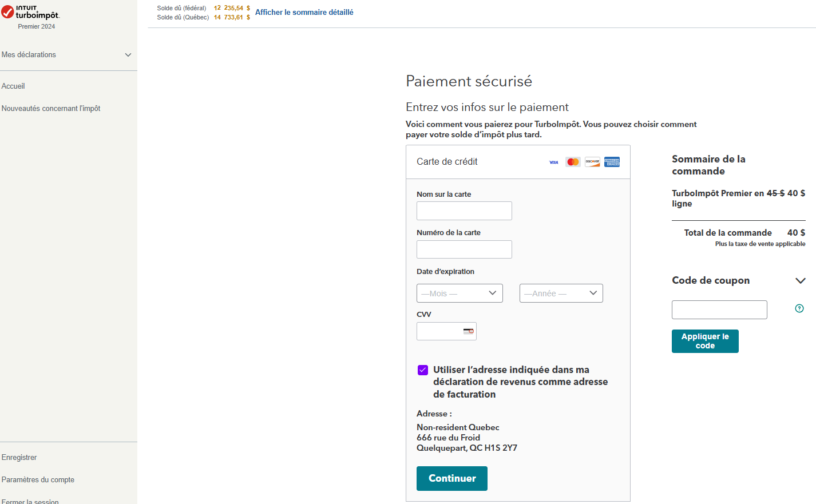The image size is (816, 504).
Task: Click the Continuer button
Action: tap(452, 478)
